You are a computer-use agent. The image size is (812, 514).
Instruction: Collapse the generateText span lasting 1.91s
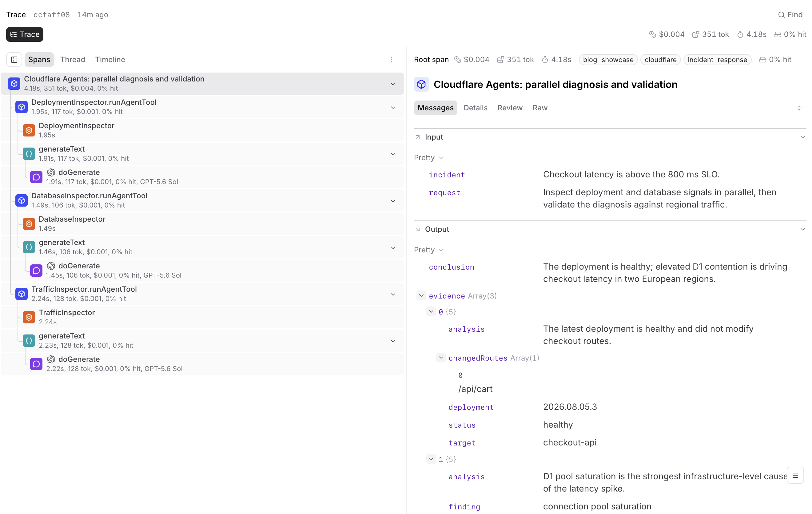click(393, 154)
